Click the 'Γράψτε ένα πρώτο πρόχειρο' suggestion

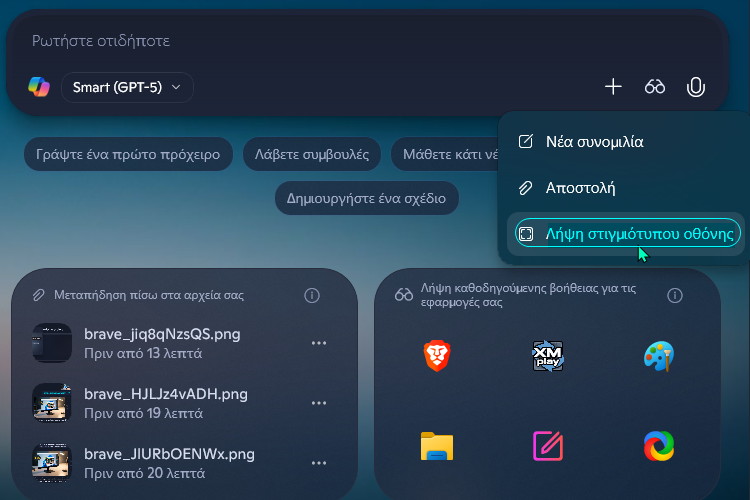coord(128,154)
